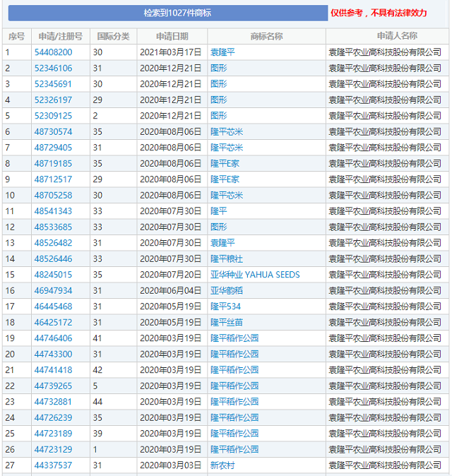The height and width of the screenshot is (476, 452).
Task: Open registration number 48526446
Action: pyautogui.click(x=53, y=259)
